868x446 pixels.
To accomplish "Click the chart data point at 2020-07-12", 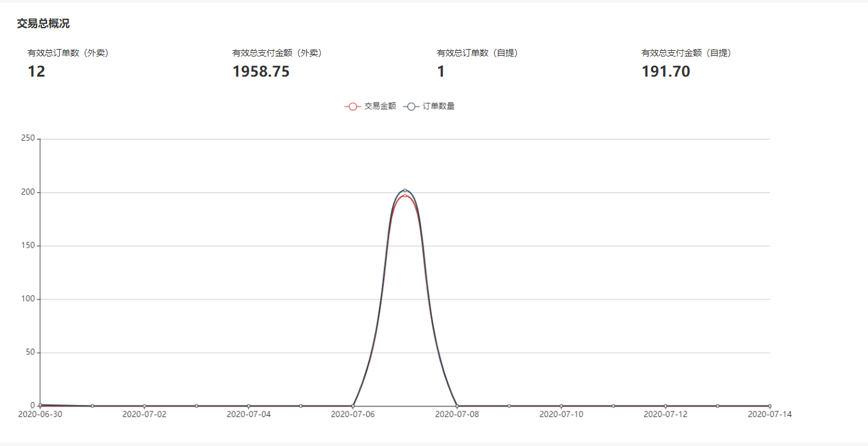I will [666, 406].
